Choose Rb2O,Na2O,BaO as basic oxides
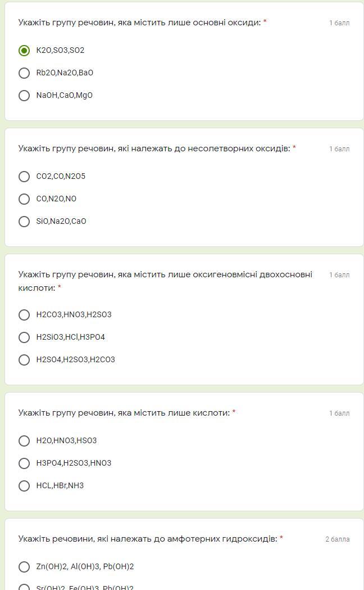This screenshot has height=590, width=364. point(24,73)
